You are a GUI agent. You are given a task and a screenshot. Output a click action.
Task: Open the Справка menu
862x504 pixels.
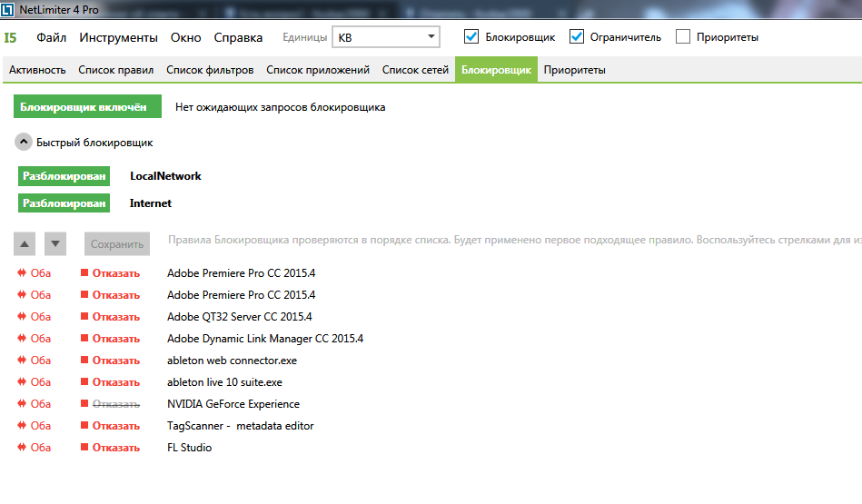tap(238, 37)
